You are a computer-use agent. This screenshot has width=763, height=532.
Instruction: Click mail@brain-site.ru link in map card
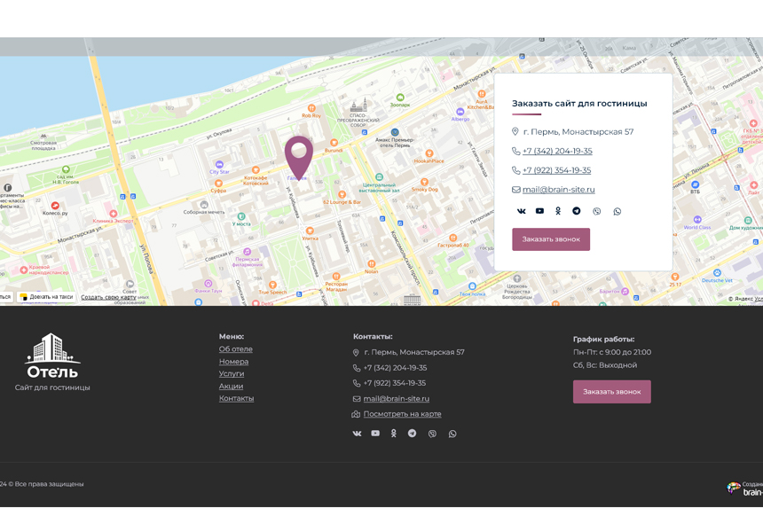(x=558, y=190)
